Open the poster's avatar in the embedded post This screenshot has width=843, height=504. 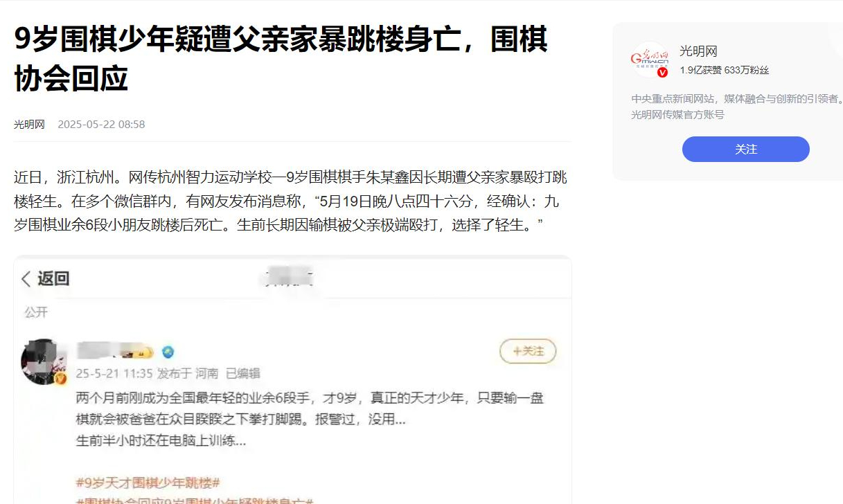[x=44, y=361]
